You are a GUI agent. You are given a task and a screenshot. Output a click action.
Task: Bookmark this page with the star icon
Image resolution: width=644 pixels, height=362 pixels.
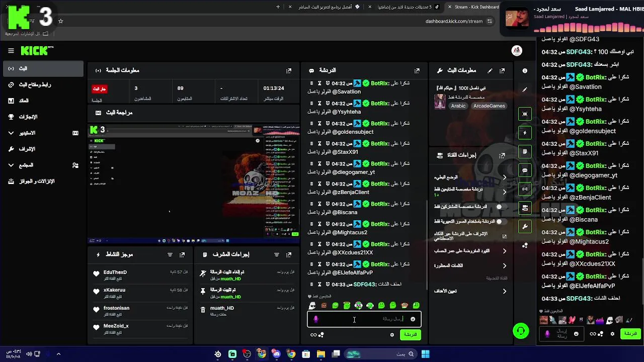[61, 21]
